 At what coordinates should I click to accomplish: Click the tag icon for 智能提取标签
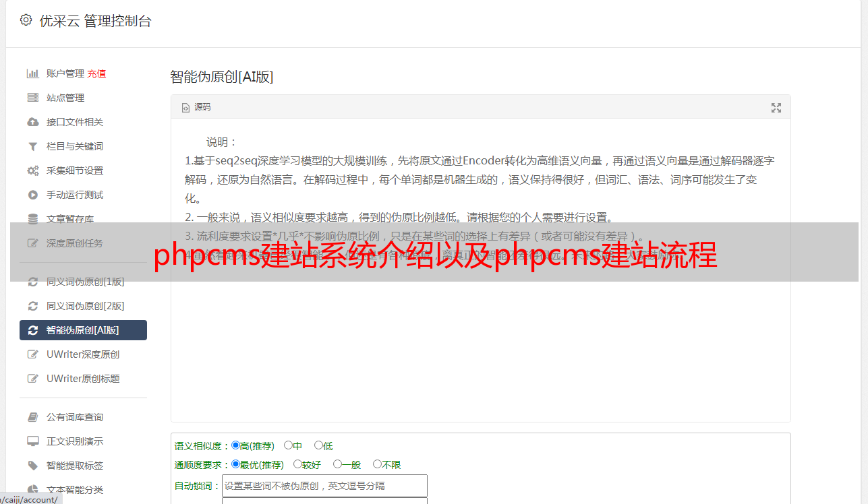coord(32,466)
